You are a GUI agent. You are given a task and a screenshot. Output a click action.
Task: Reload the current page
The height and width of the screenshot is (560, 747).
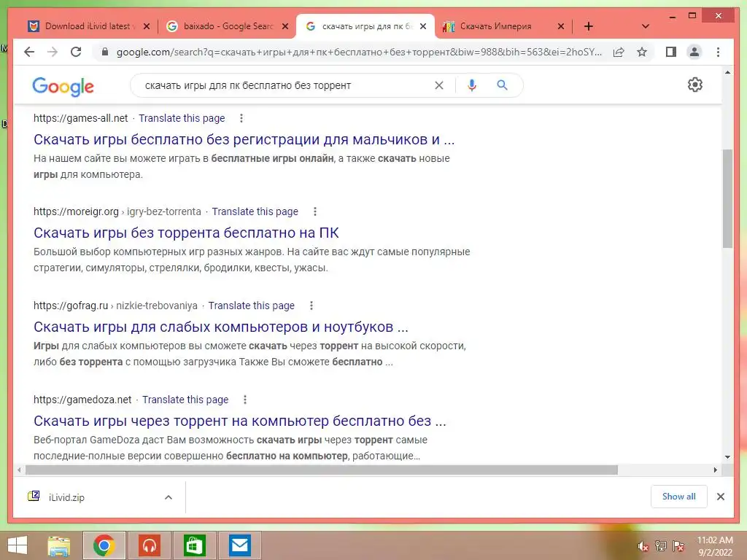coord(76,52)
